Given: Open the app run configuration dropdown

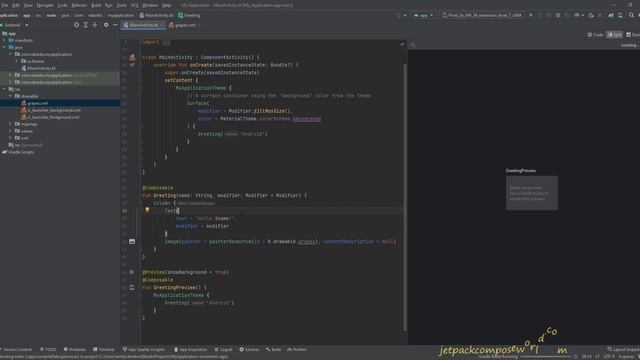Looking at the screenshot, I should coord(423,15).
